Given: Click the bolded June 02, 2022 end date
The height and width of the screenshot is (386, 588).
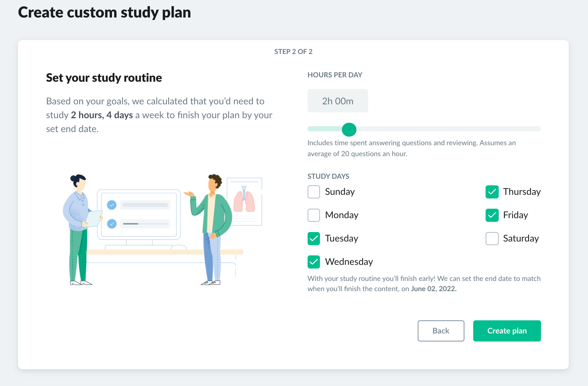Looking at the screenshot, I should tap(433, 289).
